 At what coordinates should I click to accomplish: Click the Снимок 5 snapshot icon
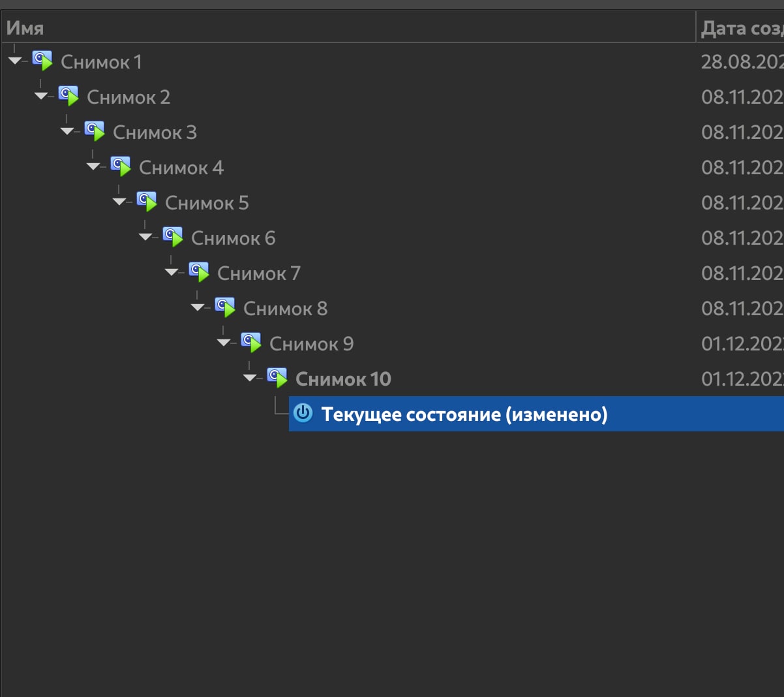147,202
